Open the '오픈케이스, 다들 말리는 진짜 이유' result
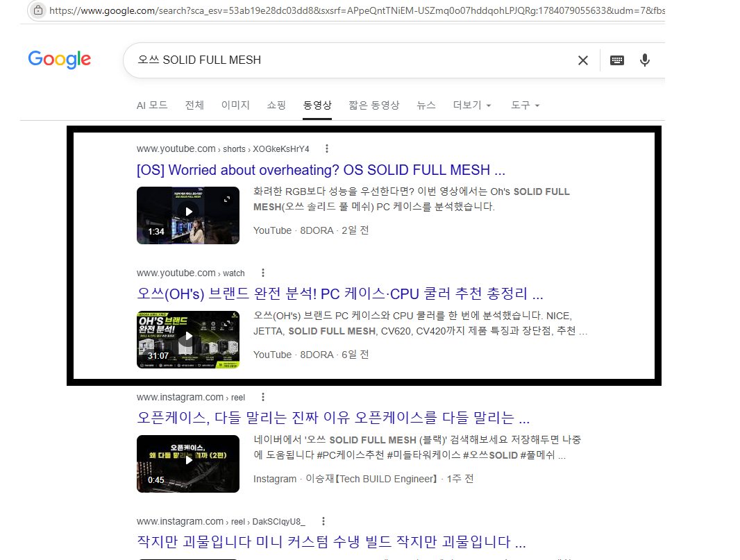740x560 pixels. 333,418
